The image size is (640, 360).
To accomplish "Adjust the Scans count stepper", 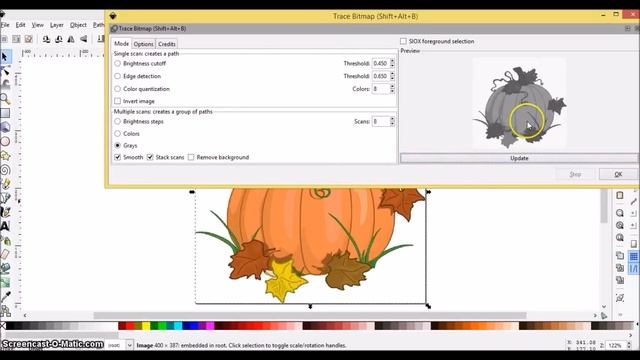I will coord(392,121).
